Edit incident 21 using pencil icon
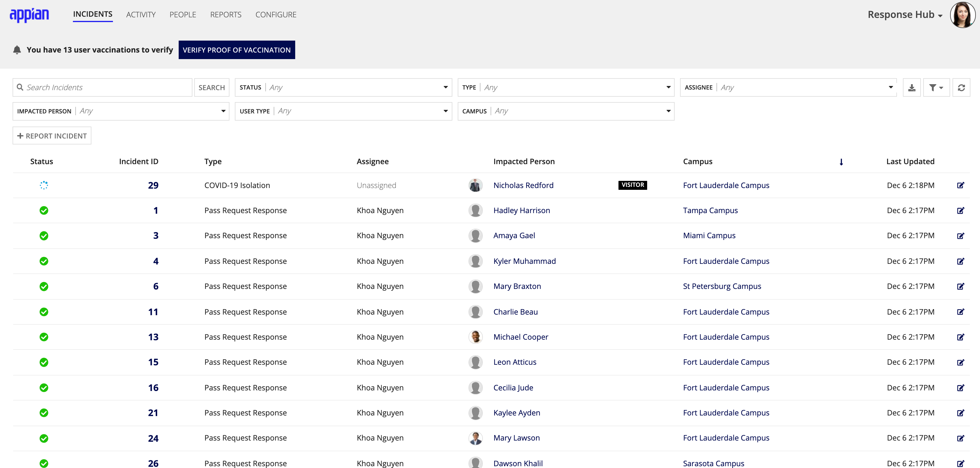The height and width of the screenshot is (468, 980). pos(961,413)
